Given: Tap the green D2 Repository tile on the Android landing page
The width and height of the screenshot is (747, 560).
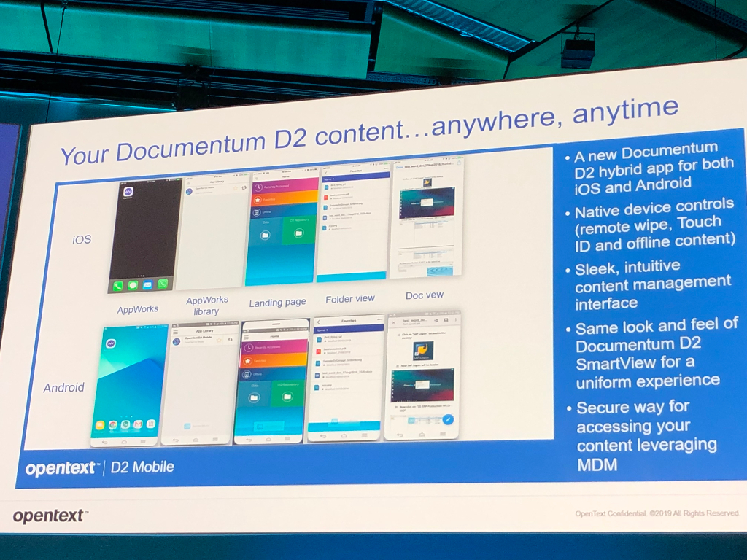Looking at the screenshot, I should pyautogui.click(x=288, y=394).
